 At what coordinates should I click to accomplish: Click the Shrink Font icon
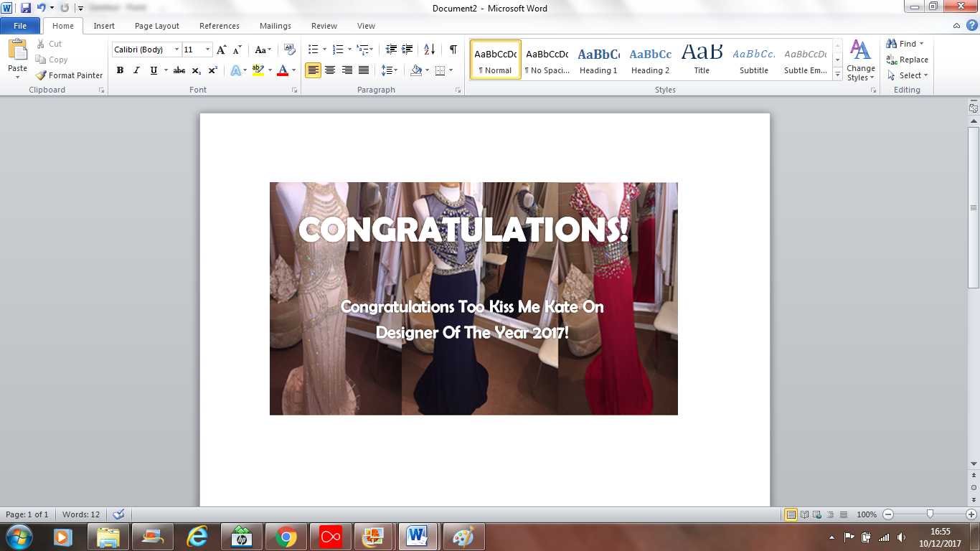pos(237,50)
